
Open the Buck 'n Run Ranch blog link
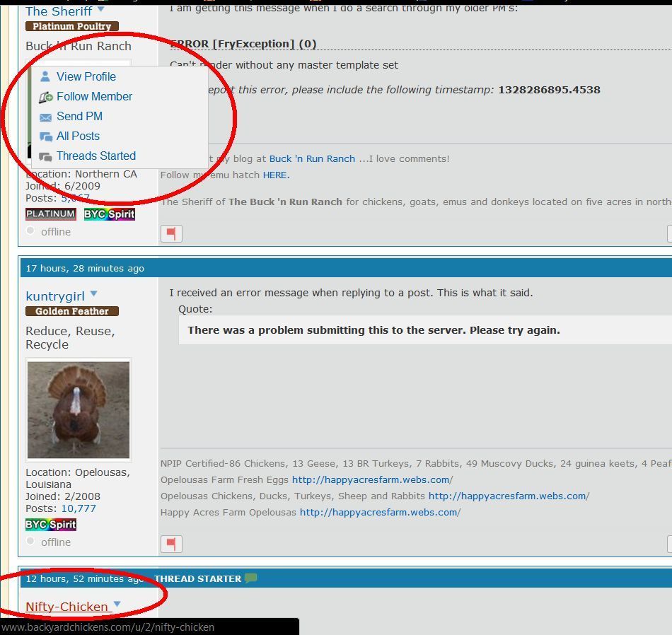coord(312,159)
